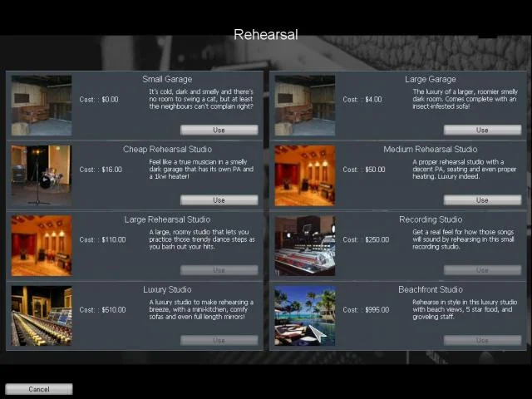532x399 pixels.
Task: Use the Cheap Rehearsal Studio
Action: click(219, 199)
